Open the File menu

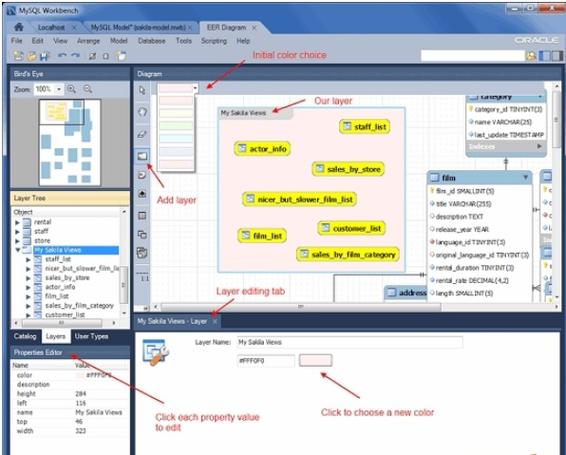point(17,41)
